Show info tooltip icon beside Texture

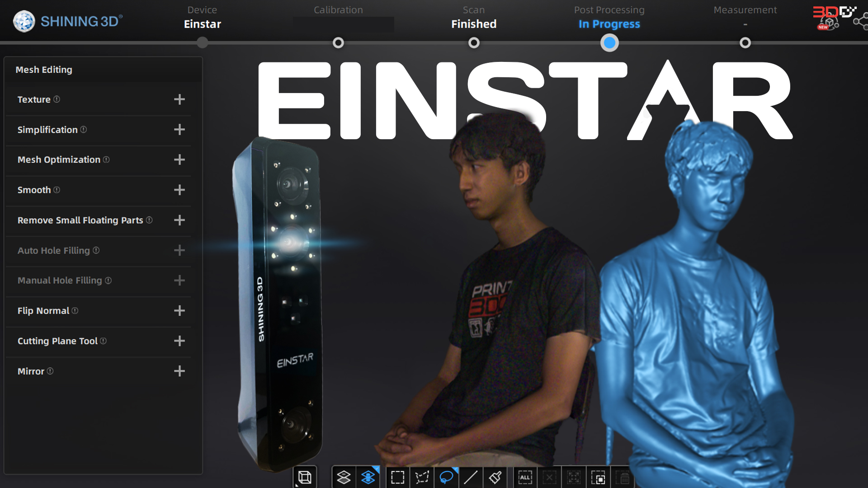(57, 99)
